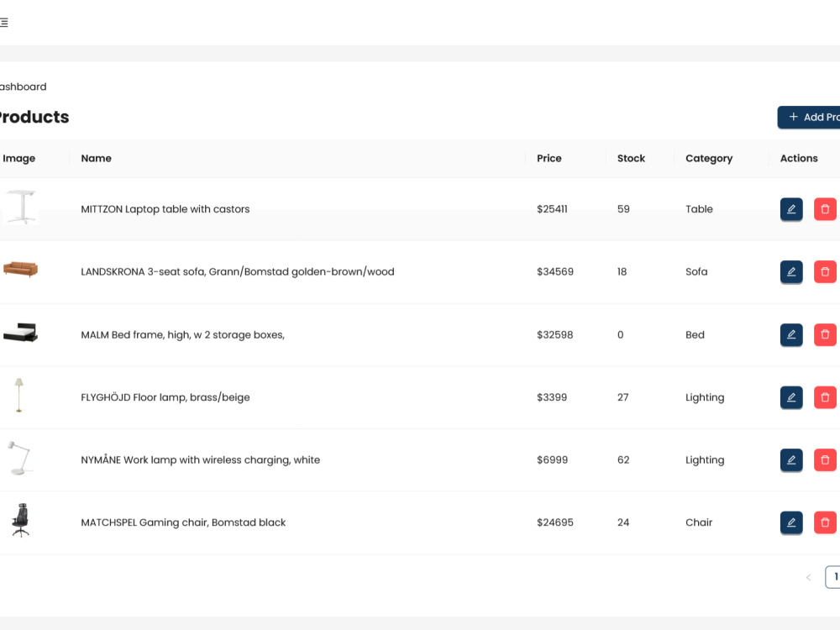
Task: Edit the MATCHSPEL Gaming chair product
Action: pos(791,522)
